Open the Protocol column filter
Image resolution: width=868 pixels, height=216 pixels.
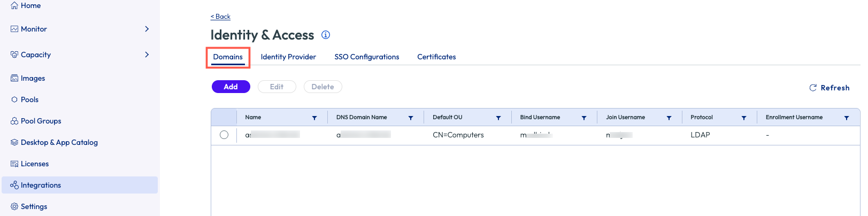pyautogui.click(x=743, y=118)
